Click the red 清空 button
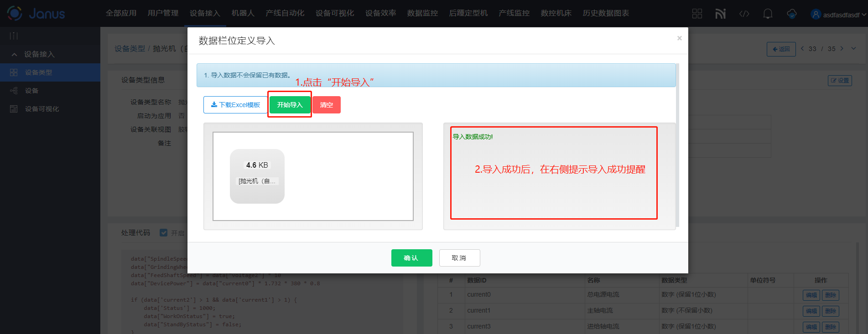 [327, 105]
